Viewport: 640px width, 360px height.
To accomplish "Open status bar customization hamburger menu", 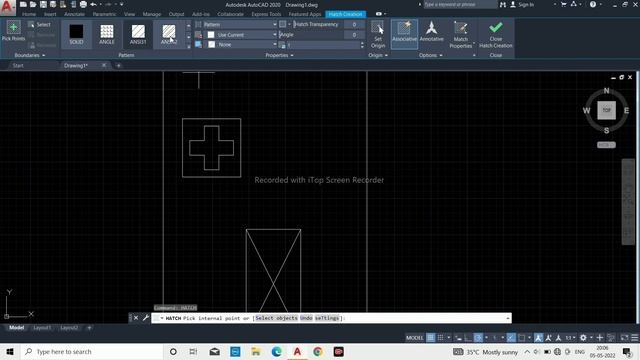I will click(x=635, y=338).
